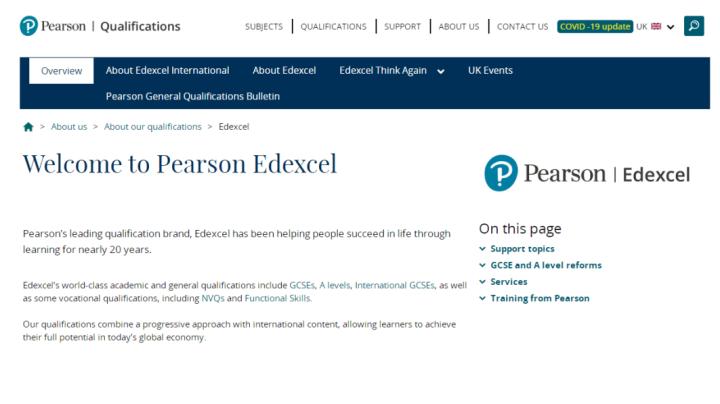Jump to GCSE and A level reforms
This screenshot has height=404, width=720.
pyautogui.click(x=545, y=265)
